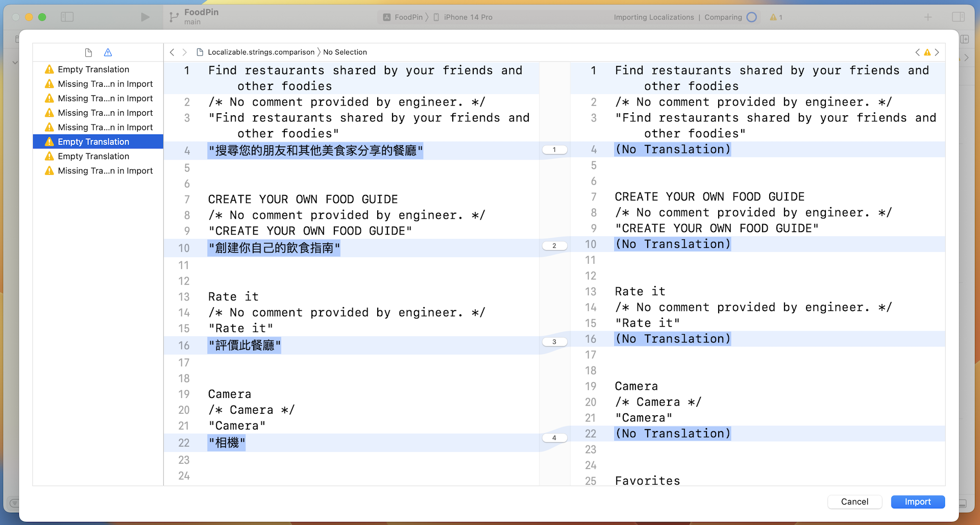
Task: Import the localization changes
Action: click(x=918, y=502)
